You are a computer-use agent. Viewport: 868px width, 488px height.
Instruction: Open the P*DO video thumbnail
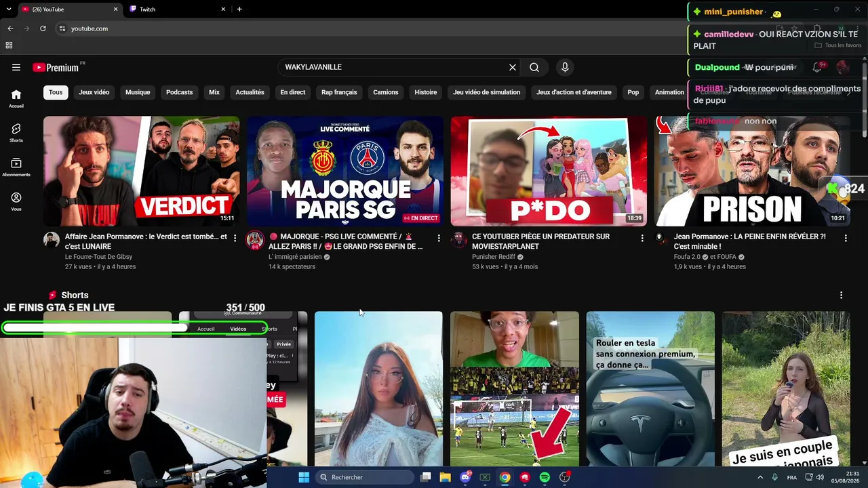coord(549,171)
